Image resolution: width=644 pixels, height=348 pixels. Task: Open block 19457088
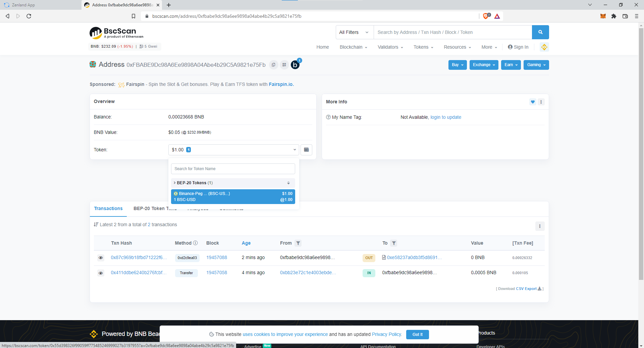tap(217, 257)
